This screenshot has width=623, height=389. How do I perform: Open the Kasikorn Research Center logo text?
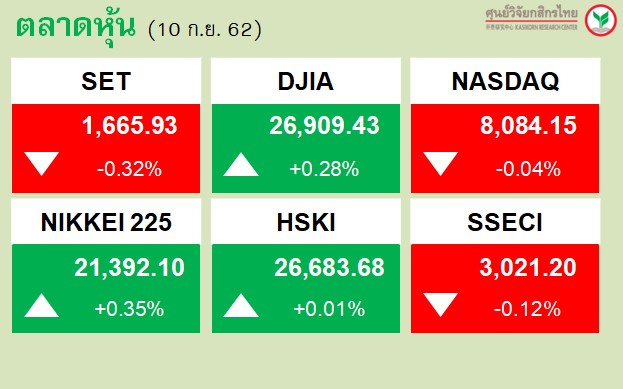[x=532, y=19]
